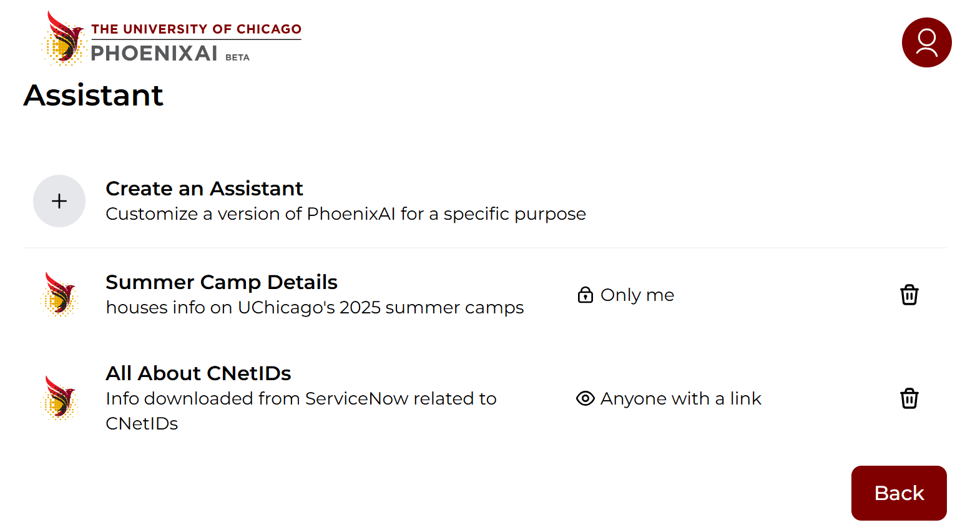Open the Summer Camp Details assistant
This screenshot has height=530, width=980.
click(222, 282)
